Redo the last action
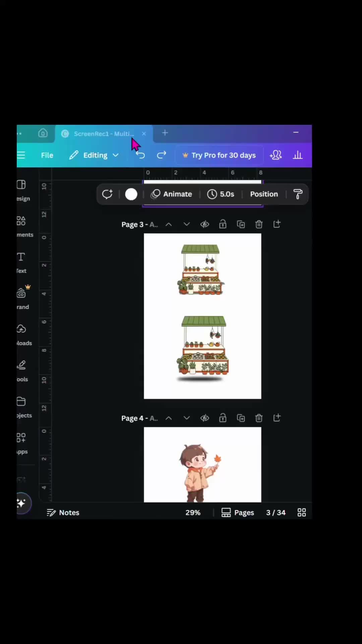 (162, 155)
